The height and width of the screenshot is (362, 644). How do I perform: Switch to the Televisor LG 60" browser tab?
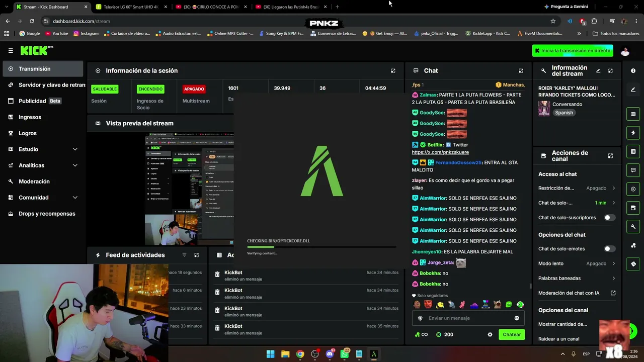pos(131,7)
